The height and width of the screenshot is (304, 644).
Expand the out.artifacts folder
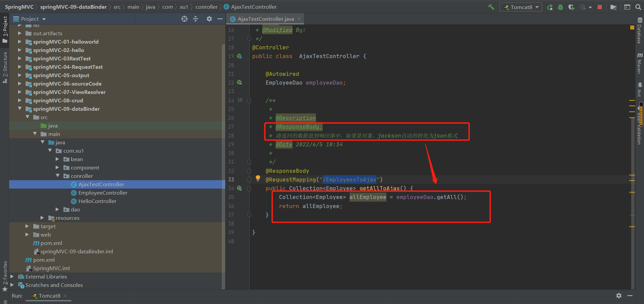click(x=19, y=33)
